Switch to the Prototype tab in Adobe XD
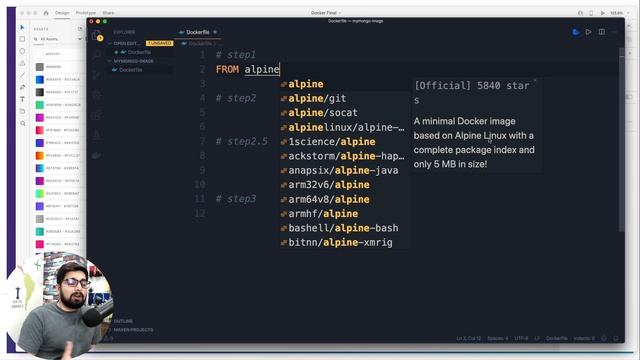The height and width of the screenshot is (360, 640). [x=86, y=13]
